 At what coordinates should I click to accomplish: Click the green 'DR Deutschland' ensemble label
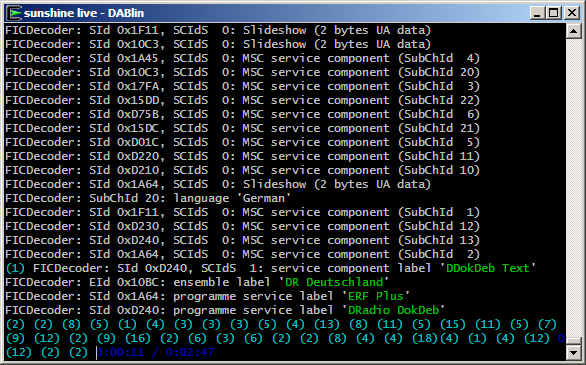(334, 282)
